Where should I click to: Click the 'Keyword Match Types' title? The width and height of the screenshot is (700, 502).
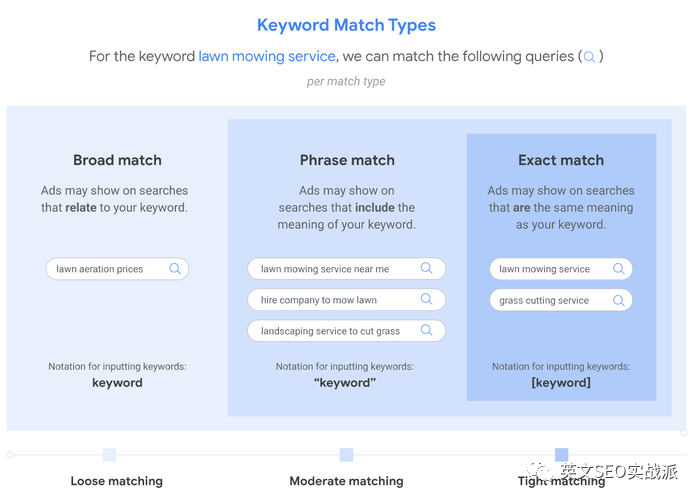point(346,25)
